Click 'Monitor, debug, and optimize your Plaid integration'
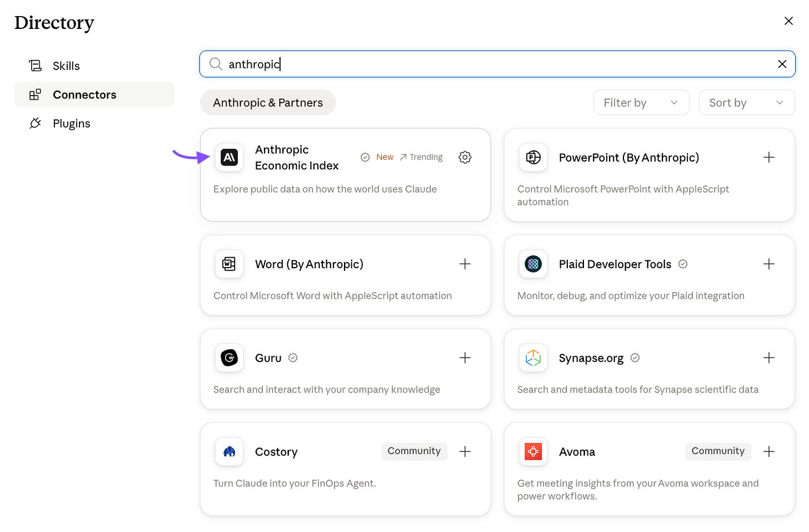The image size is (809, 532). coord(631,295)
